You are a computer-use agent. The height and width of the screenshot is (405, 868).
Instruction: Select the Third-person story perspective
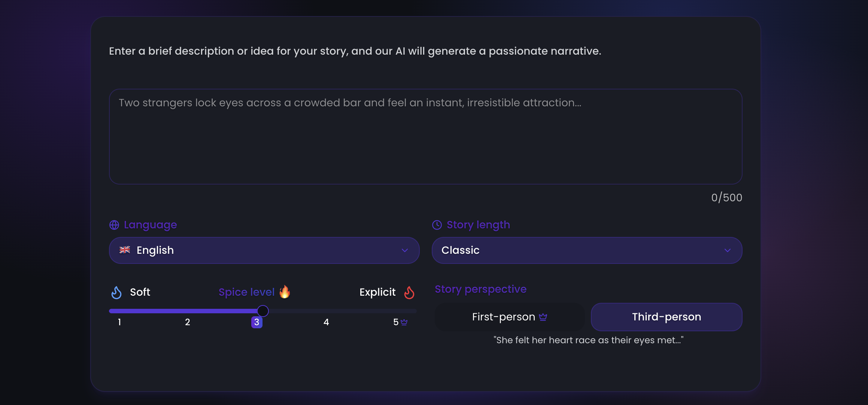click(x=667, y=317)
